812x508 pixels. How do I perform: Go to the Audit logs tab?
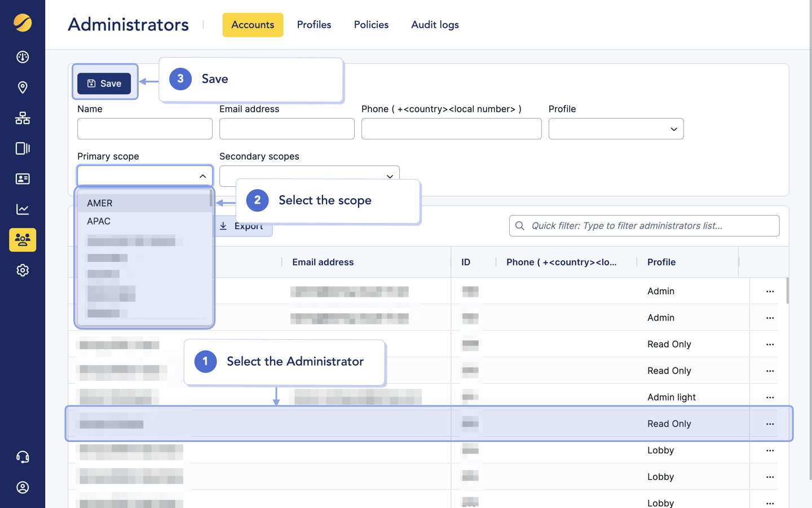coord(435,25)
